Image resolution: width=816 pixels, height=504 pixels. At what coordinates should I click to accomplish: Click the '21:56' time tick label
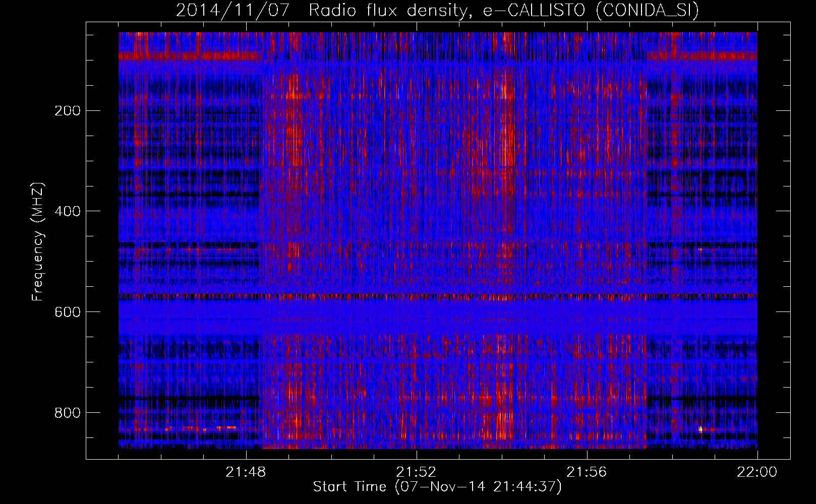587,472
